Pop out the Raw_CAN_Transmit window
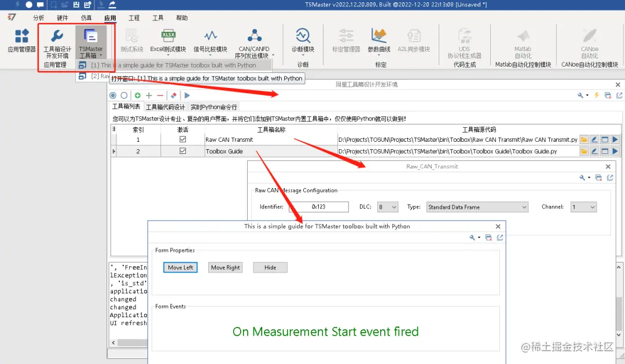 tap(610, 178)
